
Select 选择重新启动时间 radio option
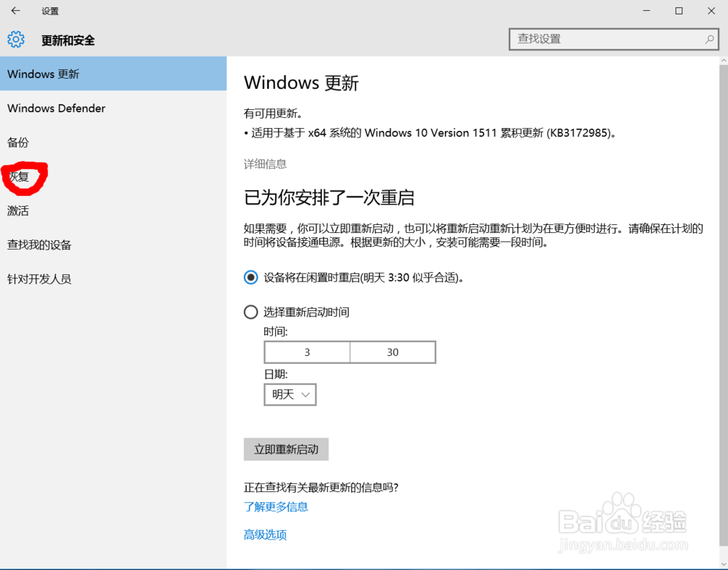coord(250,312)
